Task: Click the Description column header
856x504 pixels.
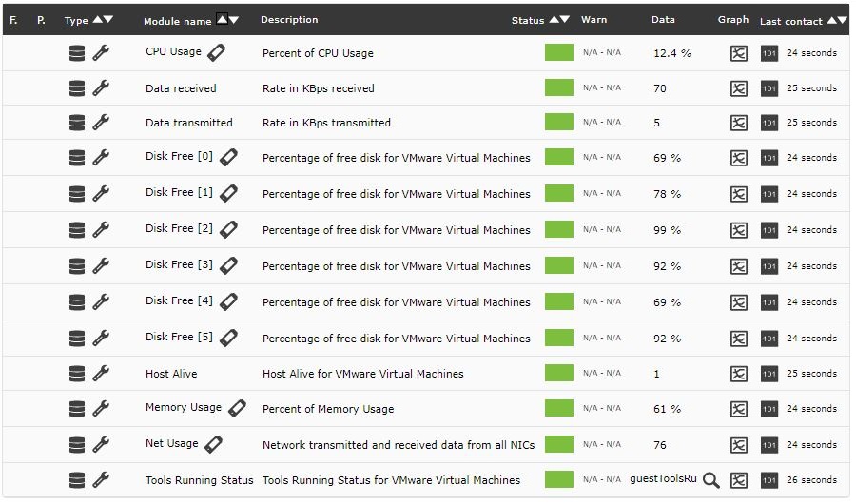Action: click(x=289, y=20)
